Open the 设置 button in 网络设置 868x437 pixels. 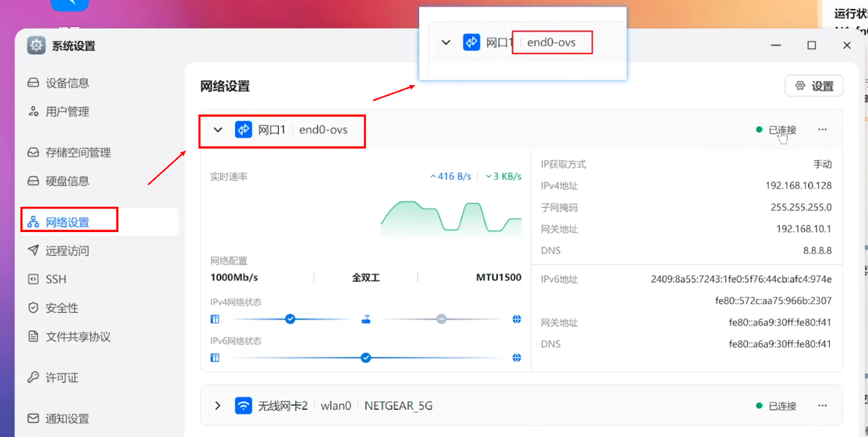tap(814, 86)
